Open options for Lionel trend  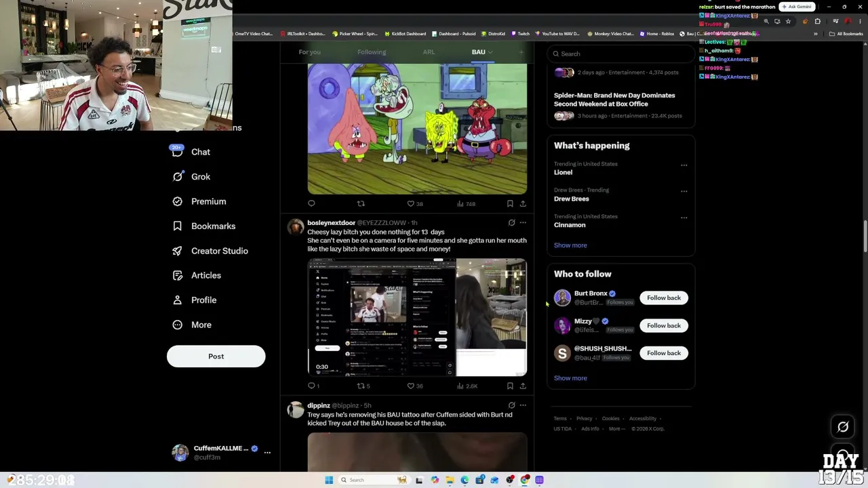click(684, 165)
